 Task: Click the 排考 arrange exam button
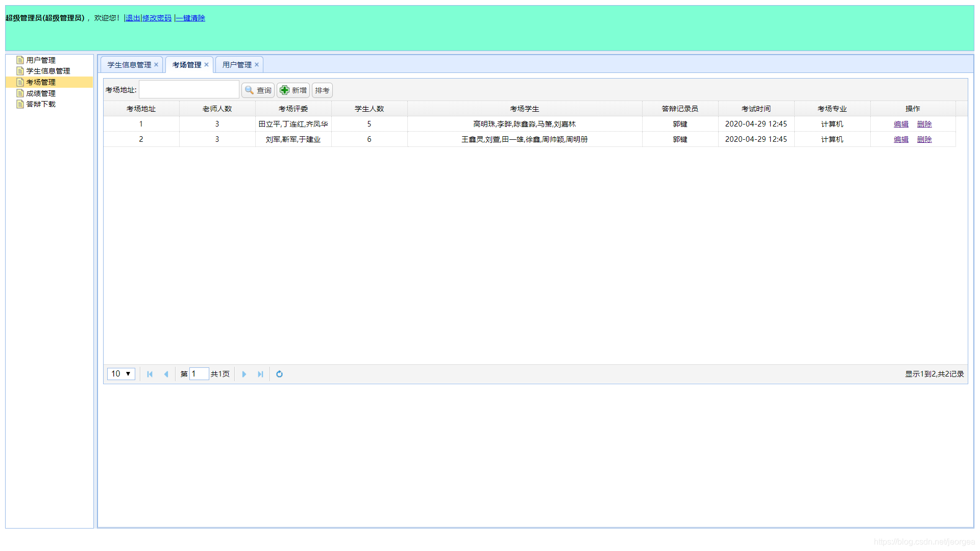tap(322, 90)
